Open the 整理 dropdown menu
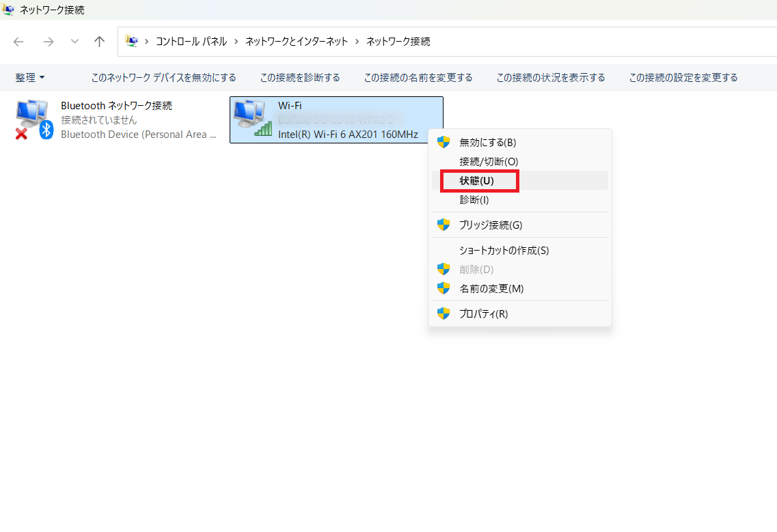The width and height of the screenshot is (777, 532). pos(30,78)
